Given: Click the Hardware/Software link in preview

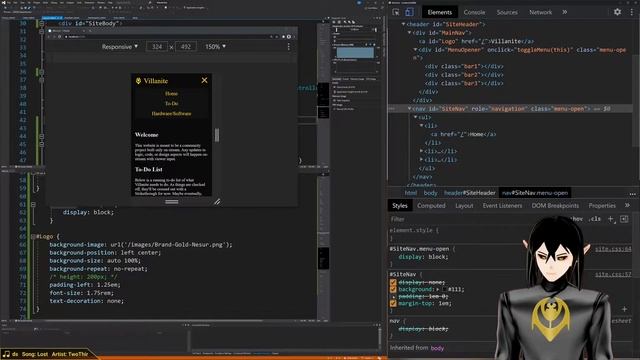Looking at the screenshot, I should (x=171, y=113).
